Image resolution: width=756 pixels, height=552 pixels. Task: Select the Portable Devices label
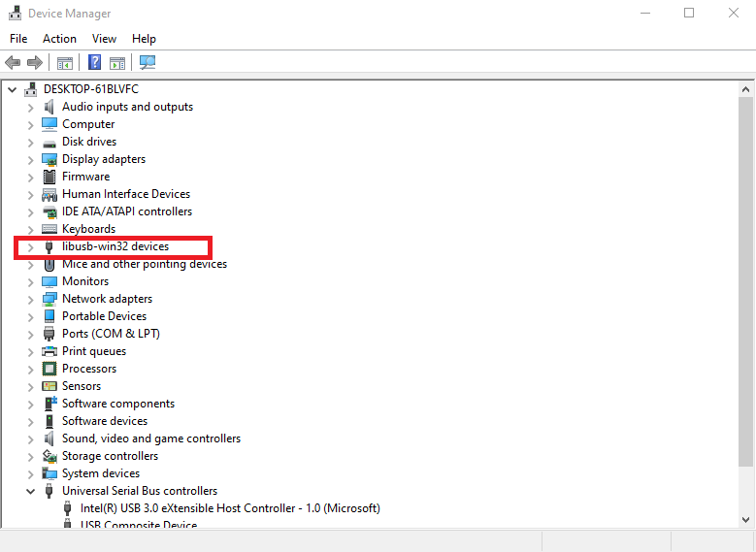pyautogui.click(x=104, y=316)
